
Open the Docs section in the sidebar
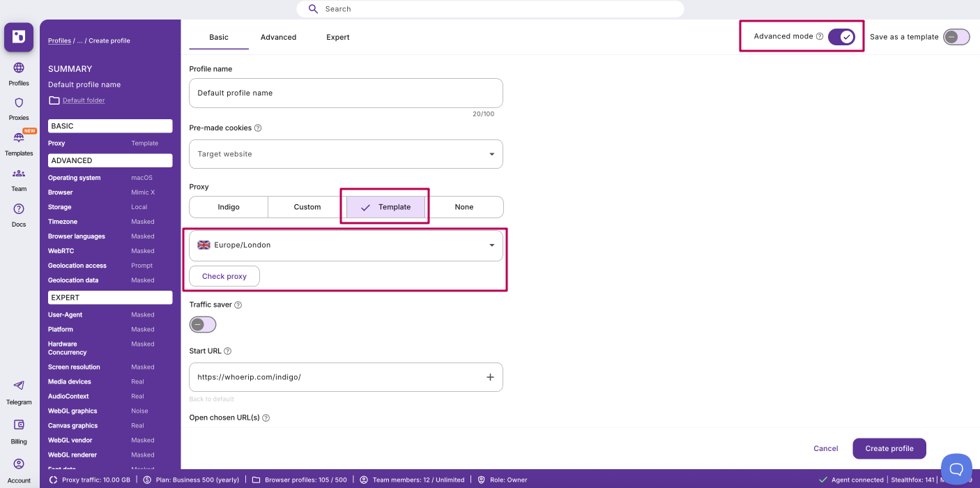[x=18, y=215]
